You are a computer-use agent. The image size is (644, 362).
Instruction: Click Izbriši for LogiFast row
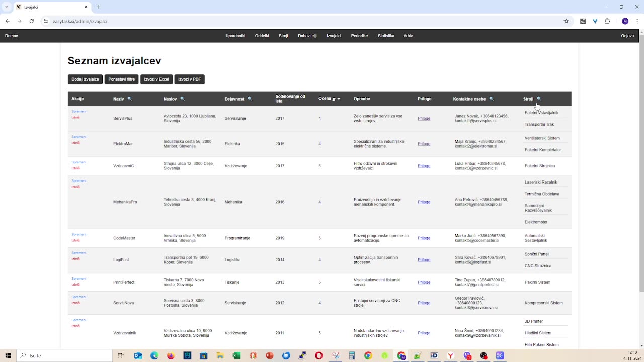coord(76,259)
